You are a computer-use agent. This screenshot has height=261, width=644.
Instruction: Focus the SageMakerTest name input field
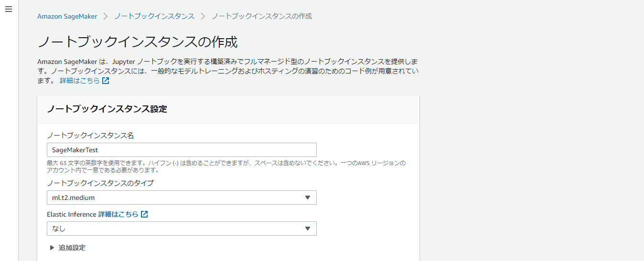tap(182, 150)
